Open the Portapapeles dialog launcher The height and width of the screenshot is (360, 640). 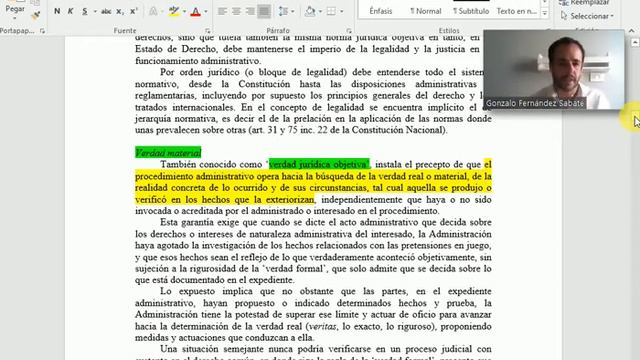pyautogui.click(x=42, y=31)
